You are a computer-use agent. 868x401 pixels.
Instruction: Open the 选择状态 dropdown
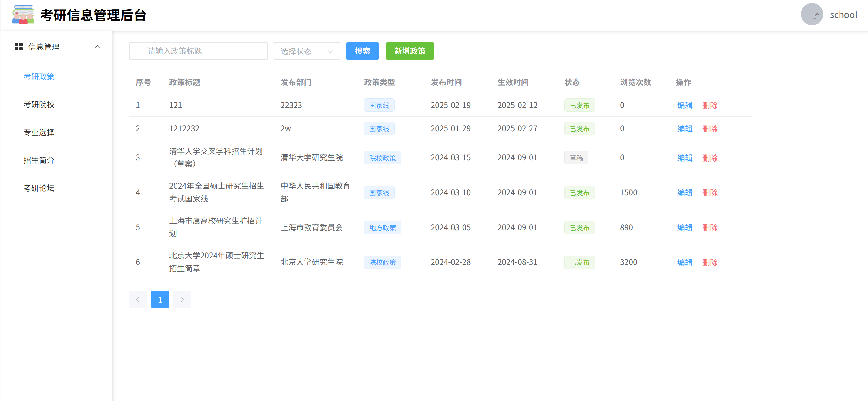pos(307,51)
